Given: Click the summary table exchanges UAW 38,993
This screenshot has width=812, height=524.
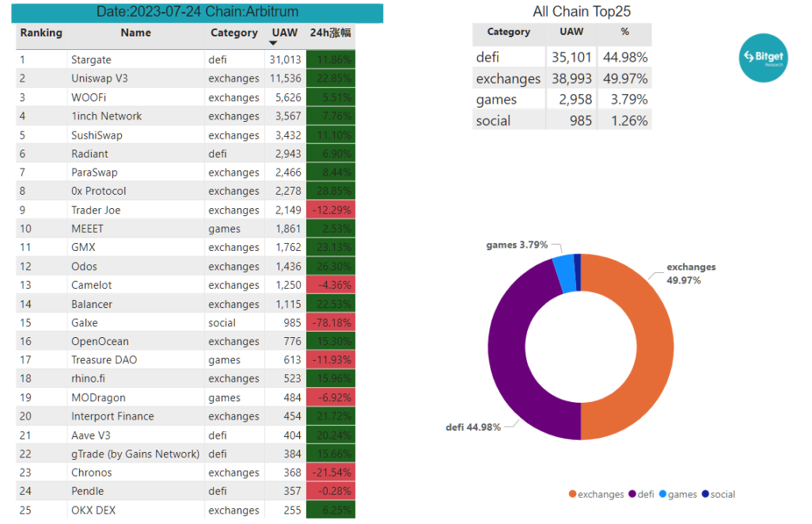Looking at the screenshot, I should point(571,78).
